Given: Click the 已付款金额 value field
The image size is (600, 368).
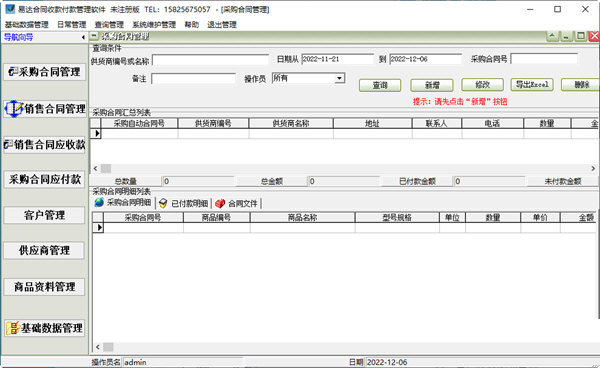Looking at the screenshot, I should pyautogui.click(x=489, y=181).
